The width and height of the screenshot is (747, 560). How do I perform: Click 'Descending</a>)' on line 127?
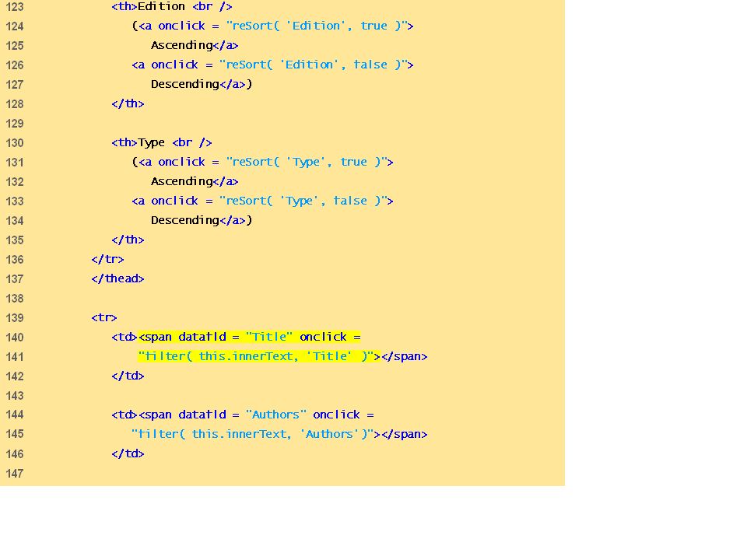[202, 84]
